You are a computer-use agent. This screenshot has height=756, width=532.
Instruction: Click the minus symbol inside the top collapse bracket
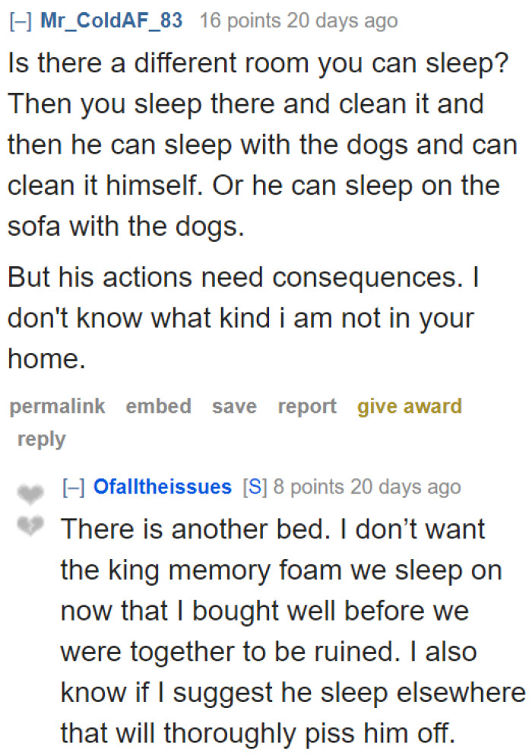[x=19, y=21]
